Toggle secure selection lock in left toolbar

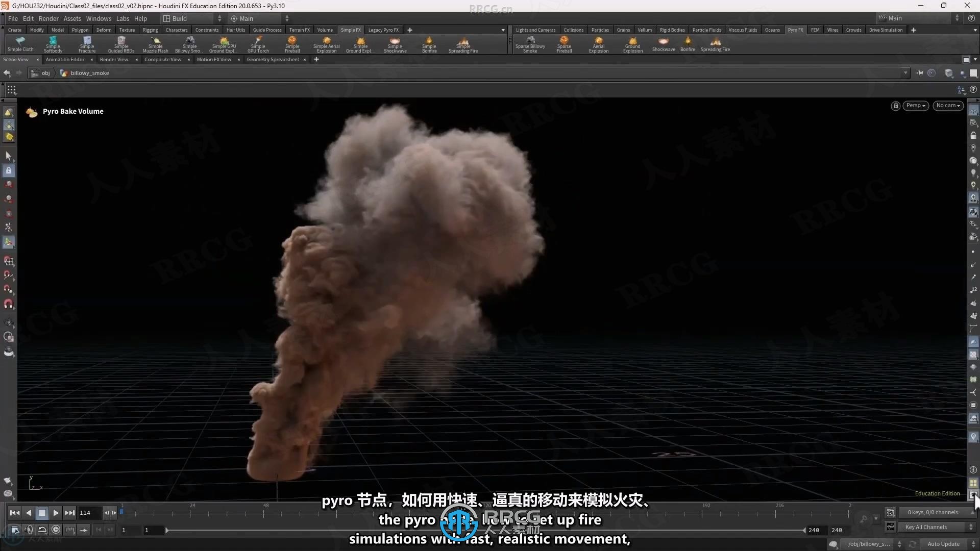(x=9, y=170)
